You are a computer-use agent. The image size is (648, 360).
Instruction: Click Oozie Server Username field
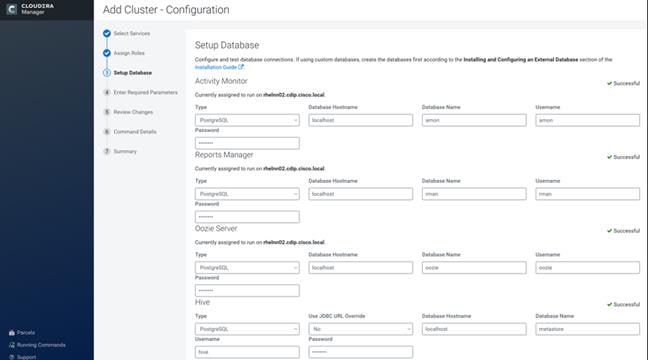tap(587, 268)
